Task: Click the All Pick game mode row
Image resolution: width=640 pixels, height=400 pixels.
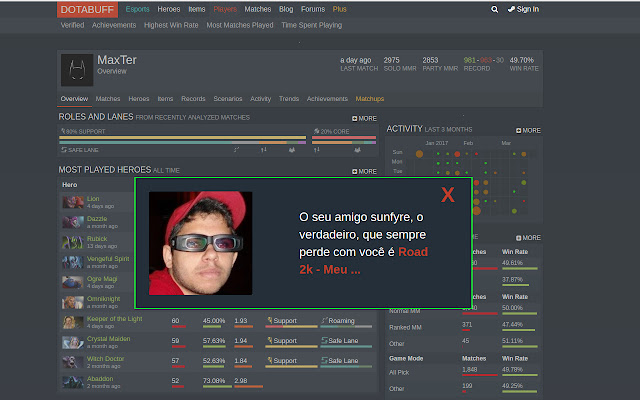Action: (x=463, y=372)
